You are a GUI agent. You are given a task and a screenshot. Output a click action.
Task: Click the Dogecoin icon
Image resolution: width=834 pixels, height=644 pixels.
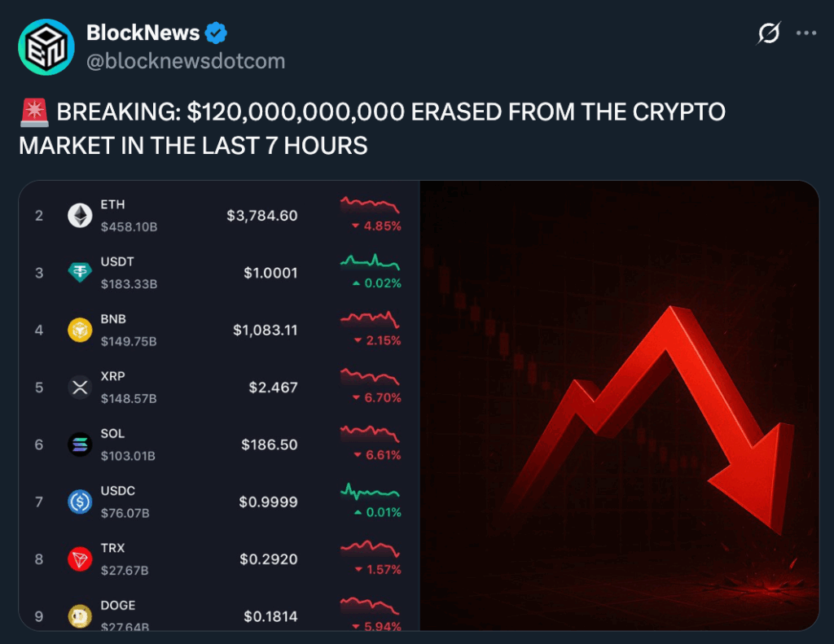(80, 616)
